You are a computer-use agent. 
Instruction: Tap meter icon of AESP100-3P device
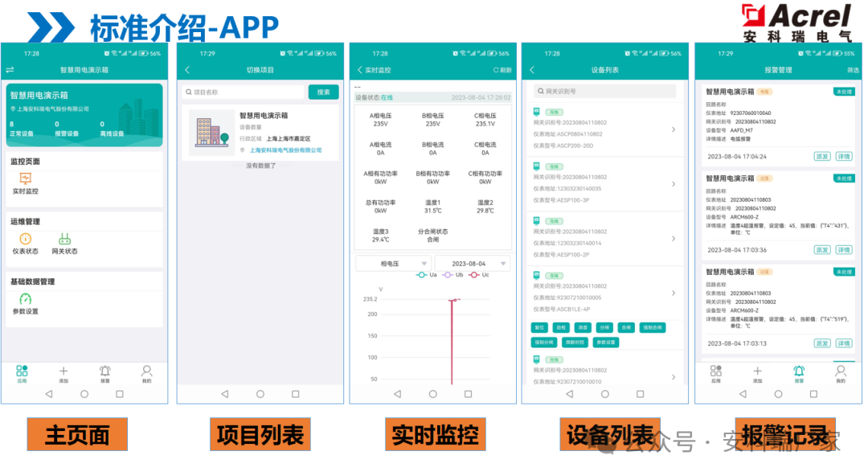pyautogui.click(x=536, y=166)
